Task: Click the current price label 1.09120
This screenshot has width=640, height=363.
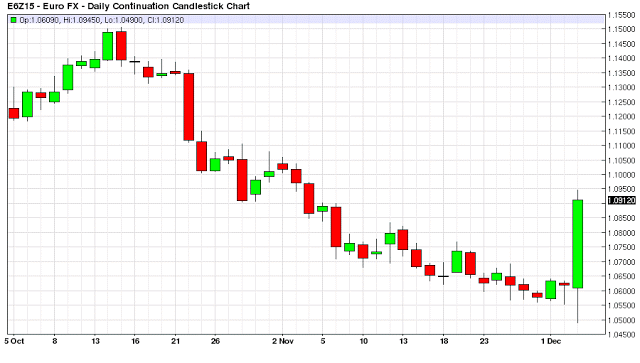Action: [622, 200]
